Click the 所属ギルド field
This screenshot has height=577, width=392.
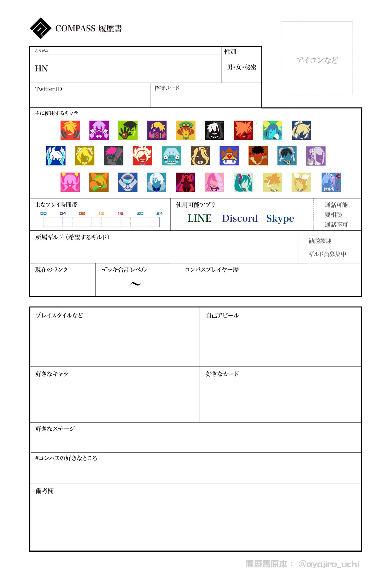(164, 247)
